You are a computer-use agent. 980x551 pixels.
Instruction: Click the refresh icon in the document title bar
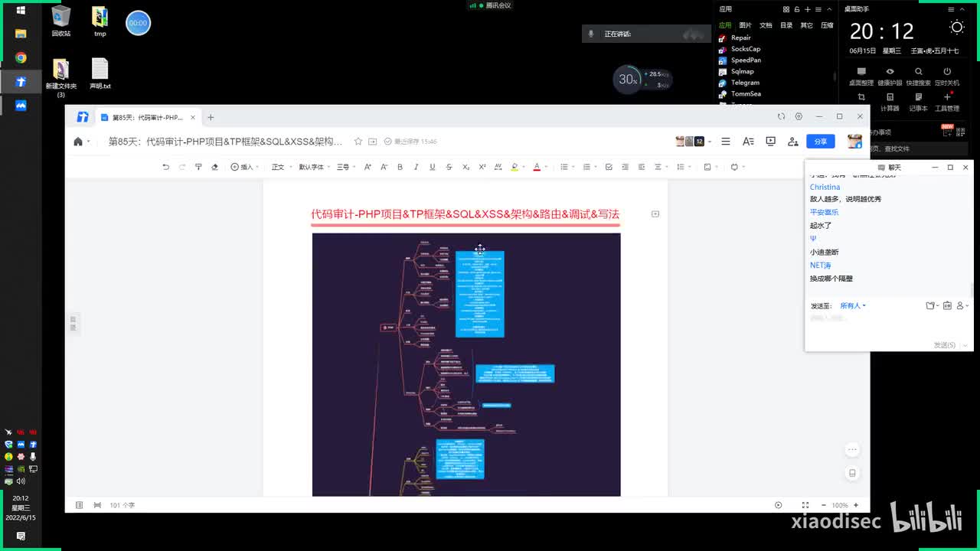781,117
